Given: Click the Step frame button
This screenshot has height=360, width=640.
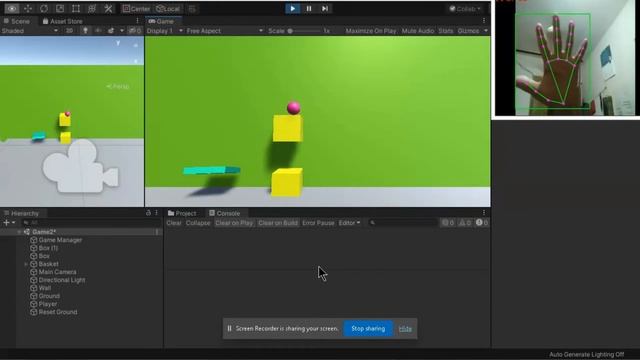Looking at the screenshot, I should tap(324, 9).
